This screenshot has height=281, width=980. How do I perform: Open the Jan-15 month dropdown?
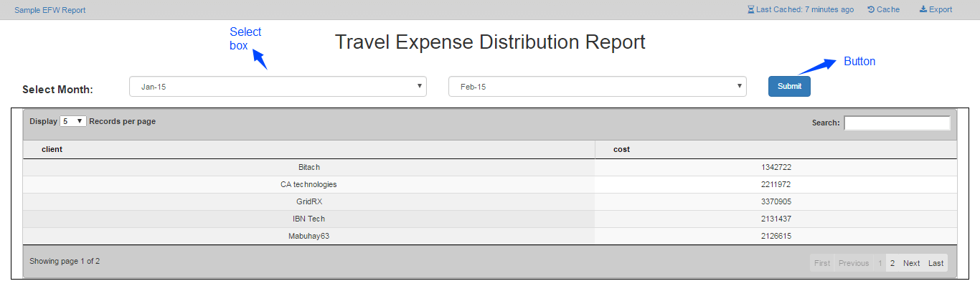pos(278,87)
